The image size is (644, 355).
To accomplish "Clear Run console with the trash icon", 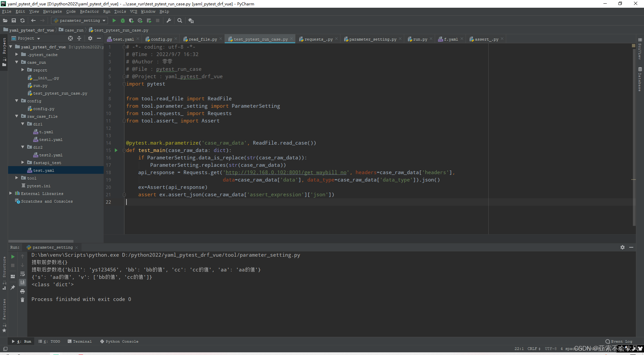I will 22,300.
